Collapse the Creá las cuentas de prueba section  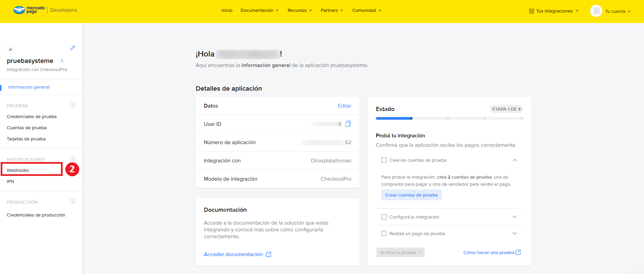click(x=515, y=160)
